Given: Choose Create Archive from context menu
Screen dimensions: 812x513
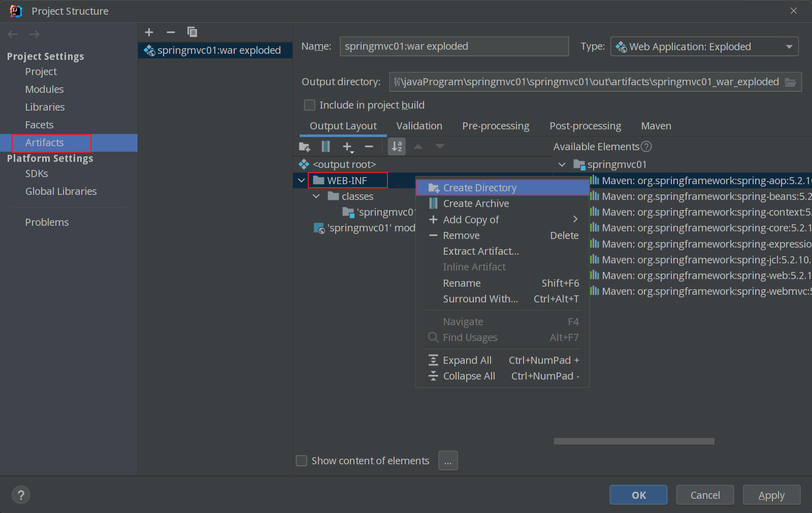Looking at the screenshot, I should coord(502,203).
